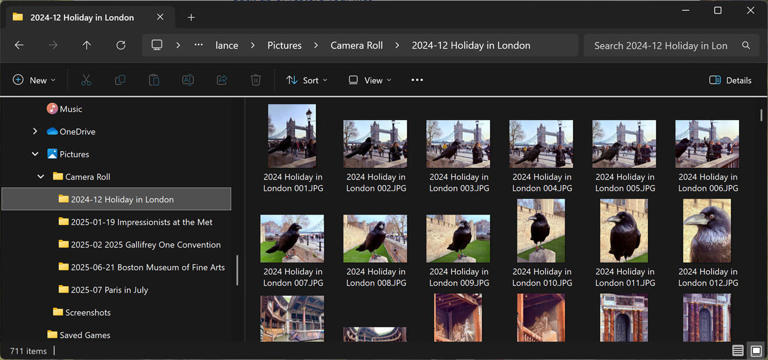Click 2024-12 Holiday in London in breadcrumb

click(x=471, y=46)
